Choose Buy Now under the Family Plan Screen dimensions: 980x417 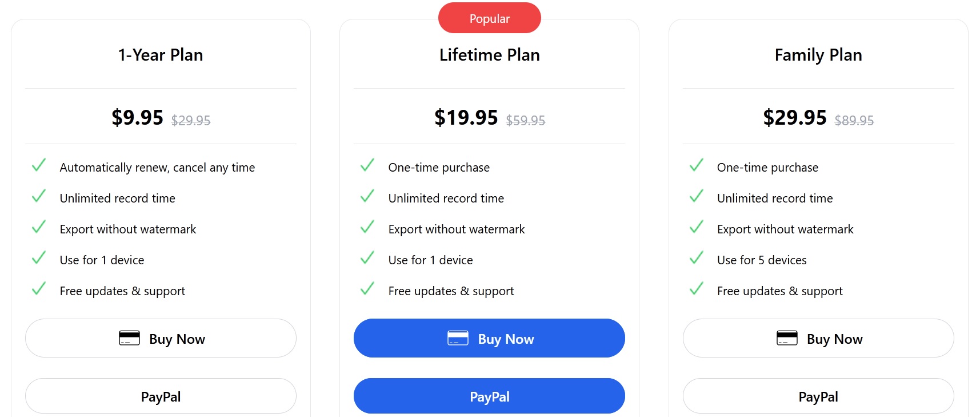coord(818,338)
